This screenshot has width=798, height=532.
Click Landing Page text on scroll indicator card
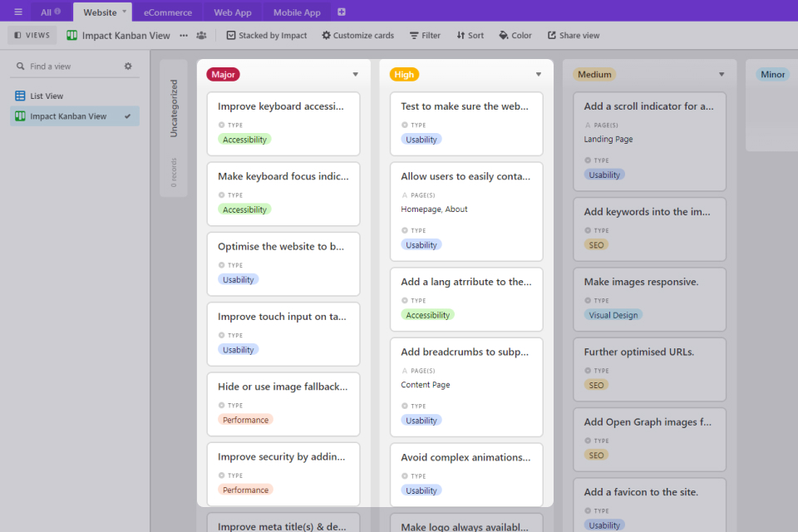608,139
